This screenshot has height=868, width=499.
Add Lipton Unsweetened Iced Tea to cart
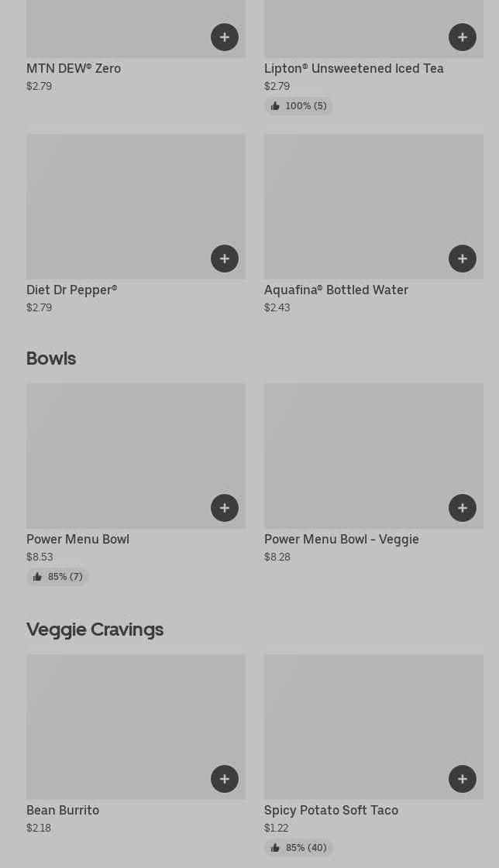463,37
